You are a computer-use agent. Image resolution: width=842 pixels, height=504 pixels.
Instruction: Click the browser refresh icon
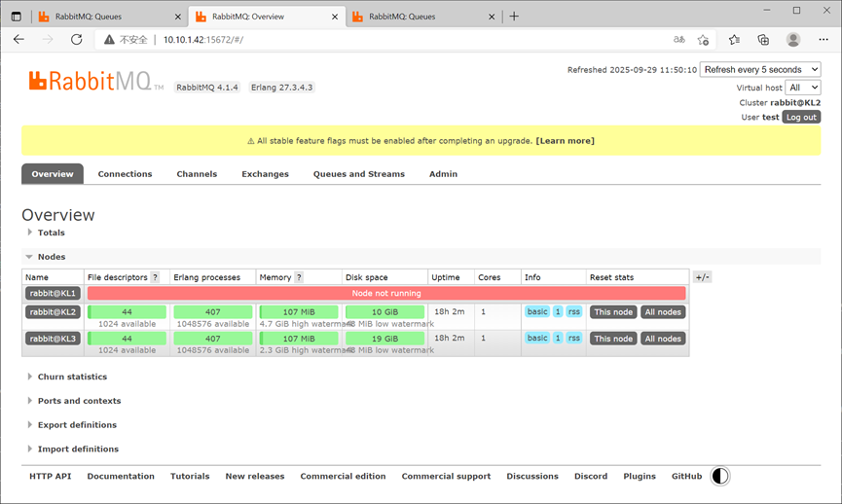[x=77, y=39]
